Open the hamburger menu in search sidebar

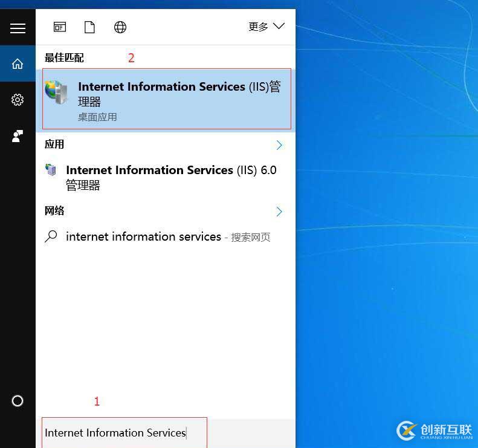[18, 28]
